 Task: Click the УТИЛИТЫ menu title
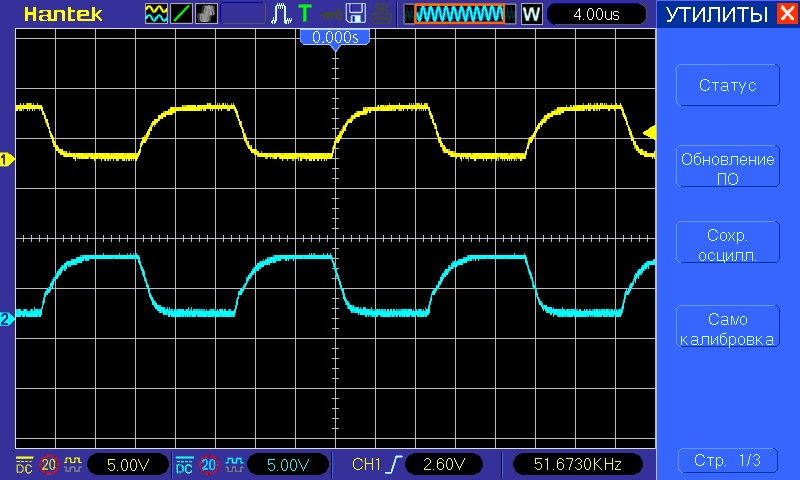[717, 14]
